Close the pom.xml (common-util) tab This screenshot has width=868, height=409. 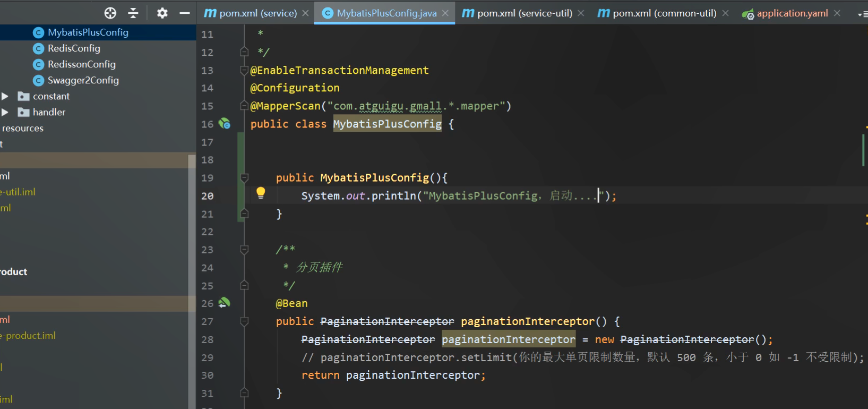coord(725,13)
